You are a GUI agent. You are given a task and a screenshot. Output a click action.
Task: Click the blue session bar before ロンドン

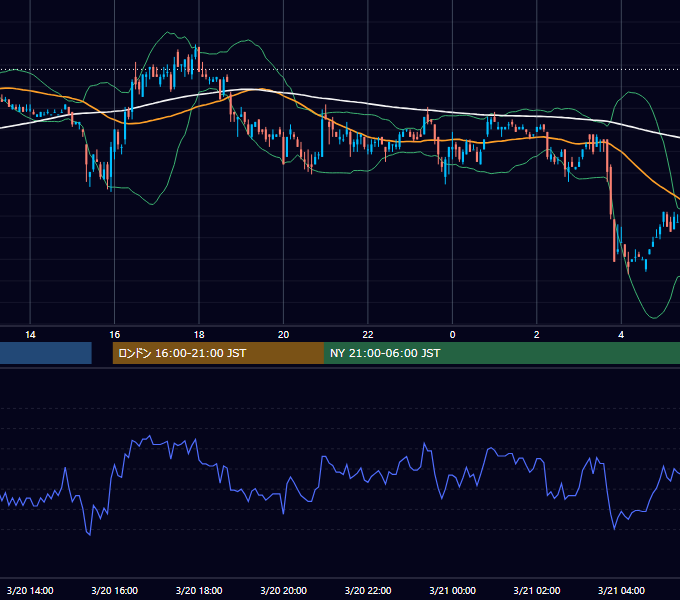pos(46,353)
